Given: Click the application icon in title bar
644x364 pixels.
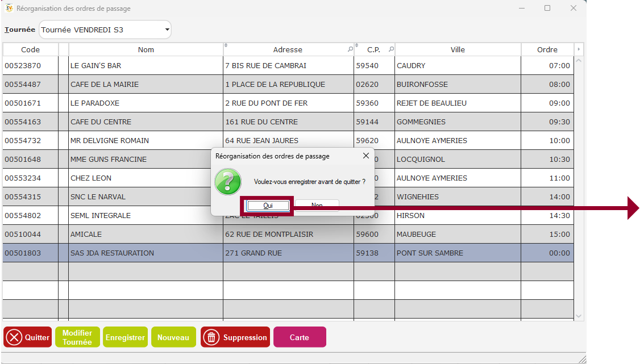Looking at the screenshot, I should [x=9, y=8].
